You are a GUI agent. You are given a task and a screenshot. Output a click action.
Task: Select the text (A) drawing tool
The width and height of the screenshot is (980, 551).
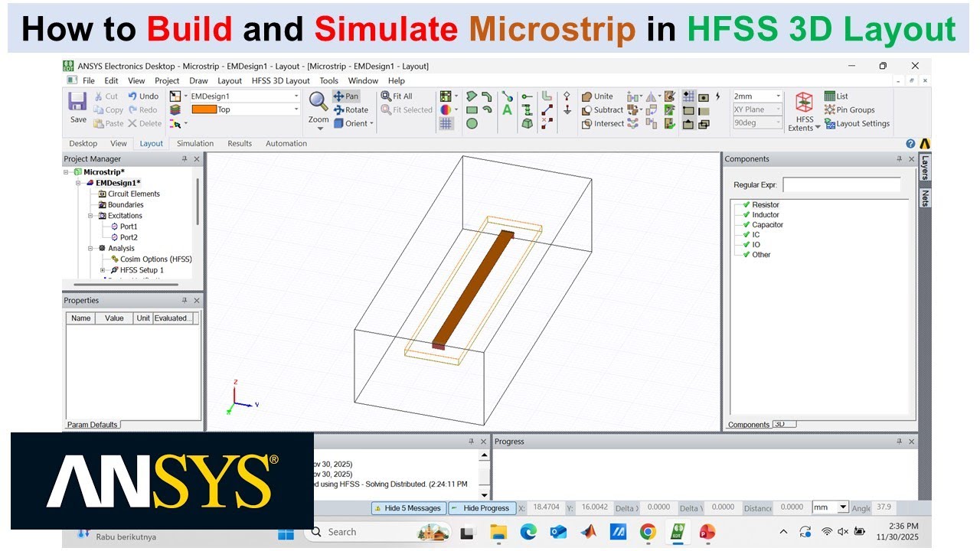(x=507, y=110)
